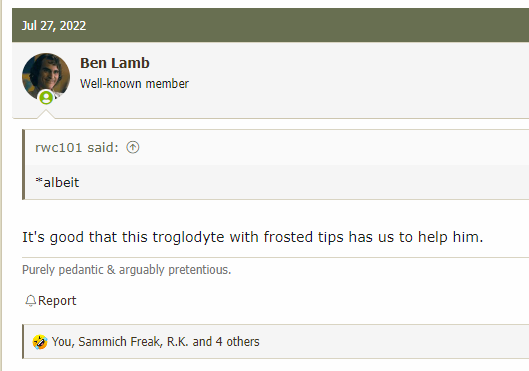Image resolution: width=529 pixels, height=371 pixels.
Task: Click You in the reactions list
Action: point(63,342)
